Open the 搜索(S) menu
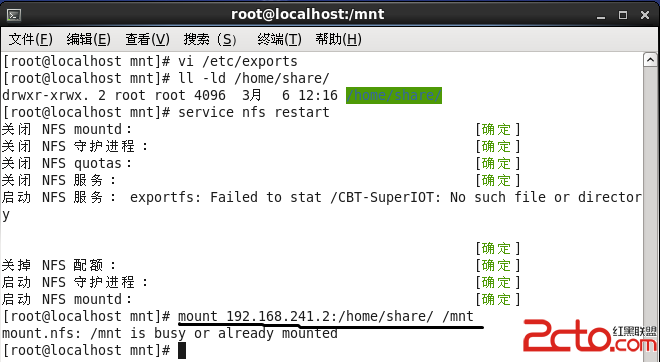660x362 pixels. click(210, 40)
